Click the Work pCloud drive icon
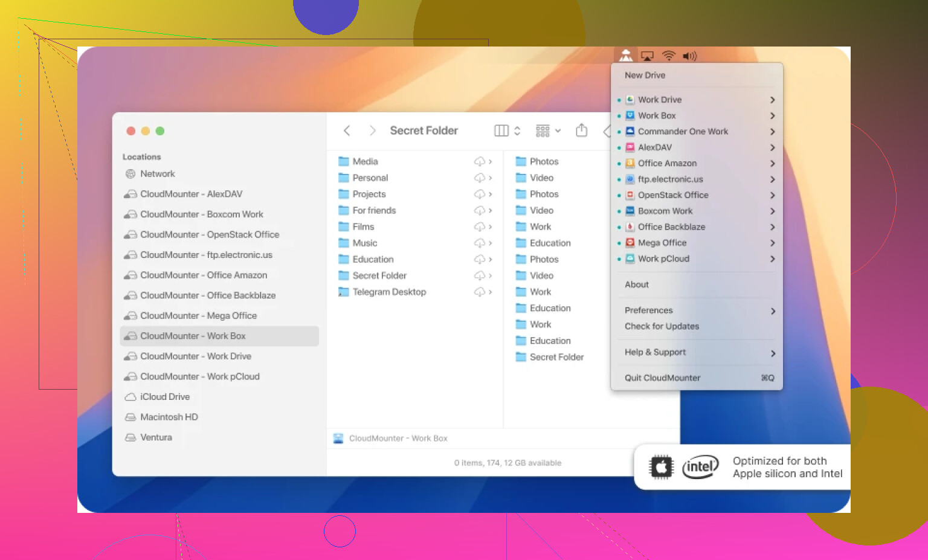Screen dimensions: 928x560 click(630, 259)
